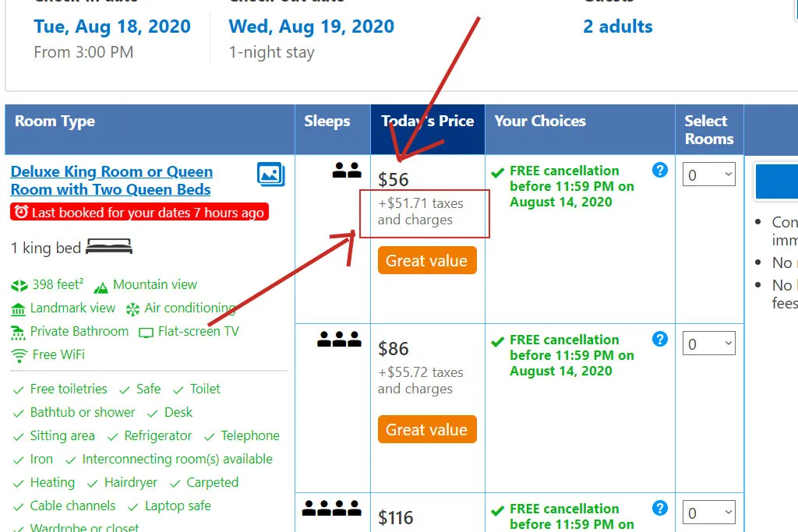The image size is (798, 532).
Task: Click the air conditioning snowflake icon
Action: pos(133,309)
